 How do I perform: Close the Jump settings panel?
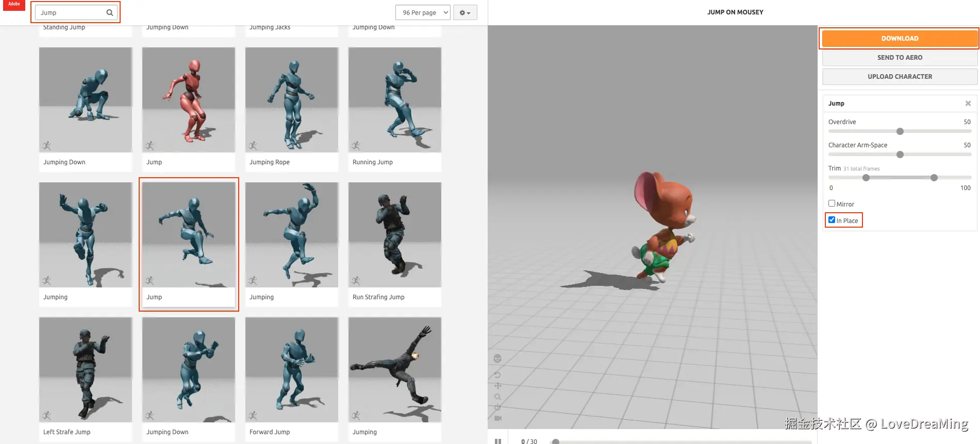click(968, 104)
